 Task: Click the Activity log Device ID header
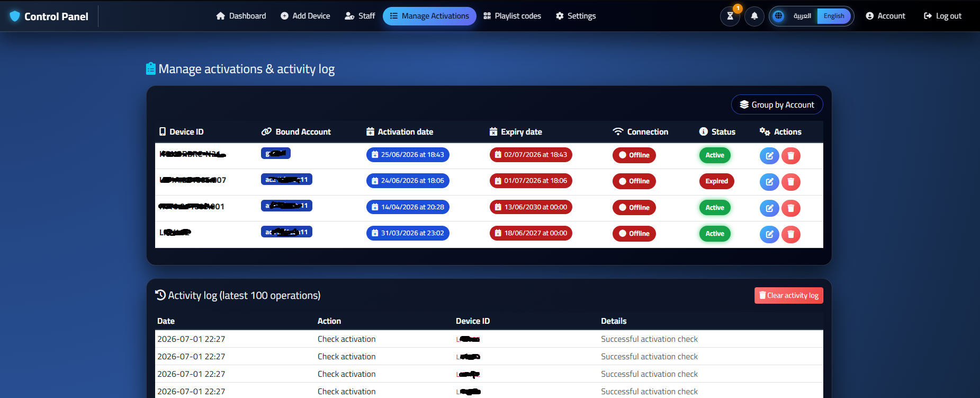point(473,321)
